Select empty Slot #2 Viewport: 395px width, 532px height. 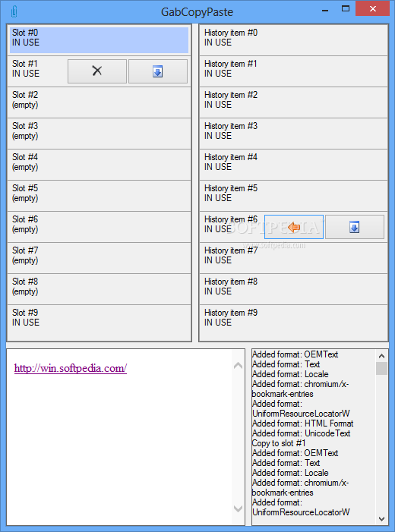tap(100, 102)
